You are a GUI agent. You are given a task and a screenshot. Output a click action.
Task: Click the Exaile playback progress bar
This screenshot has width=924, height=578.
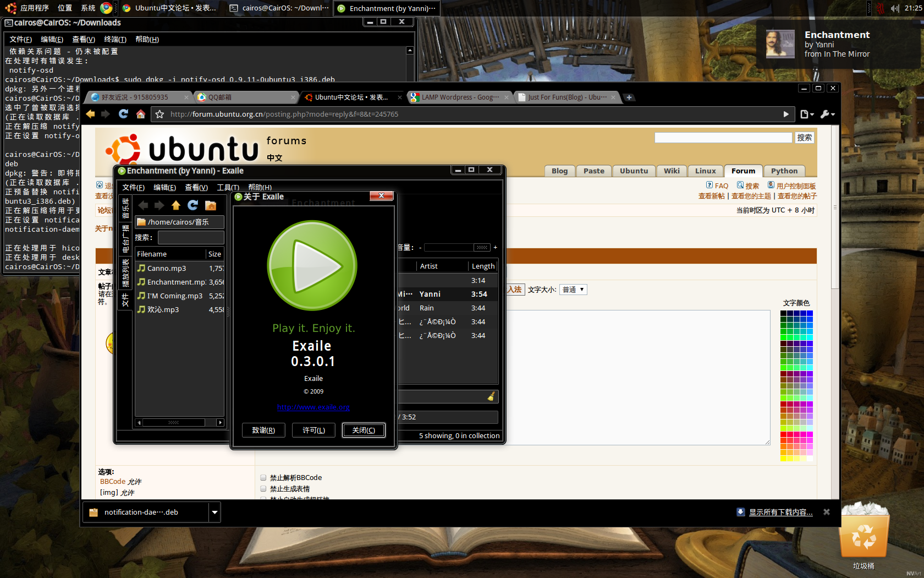click(x=448, y=417)
